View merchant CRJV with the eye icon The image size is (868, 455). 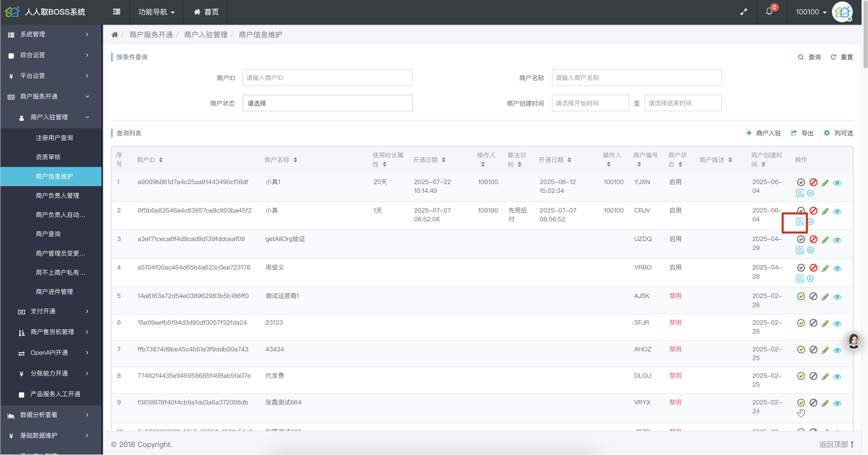coord(837,212)
